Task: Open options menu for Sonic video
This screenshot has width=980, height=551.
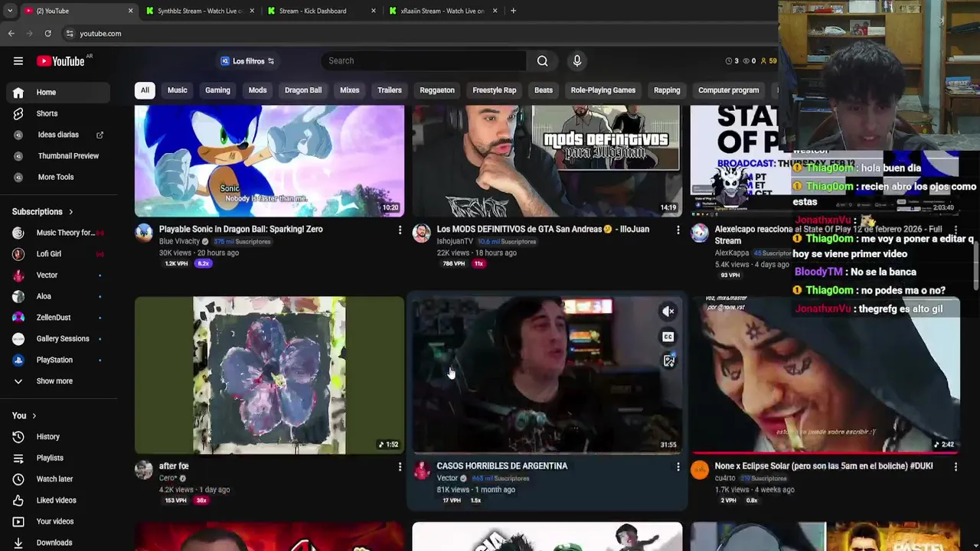Action: point(400,230)
